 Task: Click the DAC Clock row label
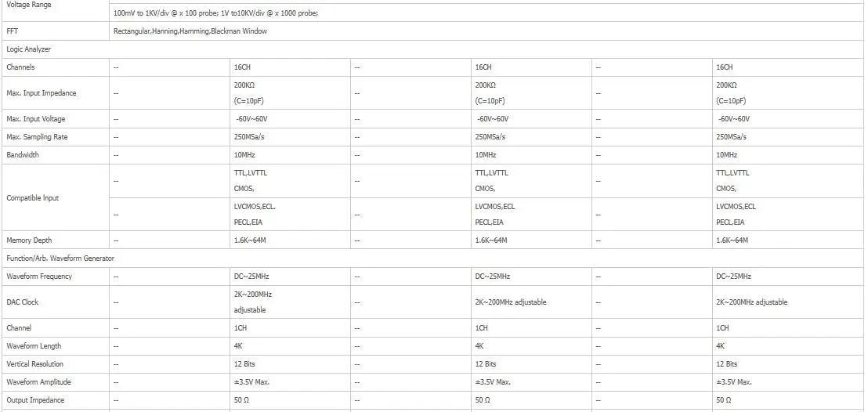click(22, 302)
